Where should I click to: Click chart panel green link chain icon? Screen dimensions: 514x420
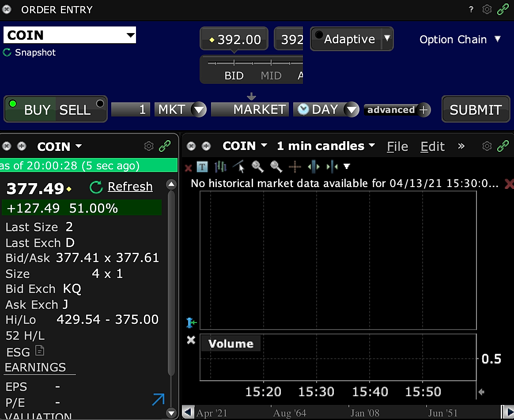[x=503, y=146]
